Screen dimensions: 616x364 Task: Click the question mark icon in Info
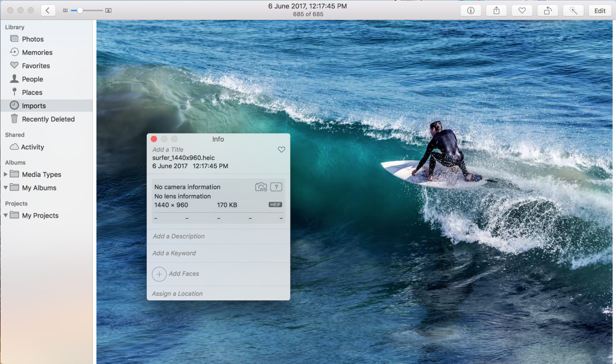276,187
